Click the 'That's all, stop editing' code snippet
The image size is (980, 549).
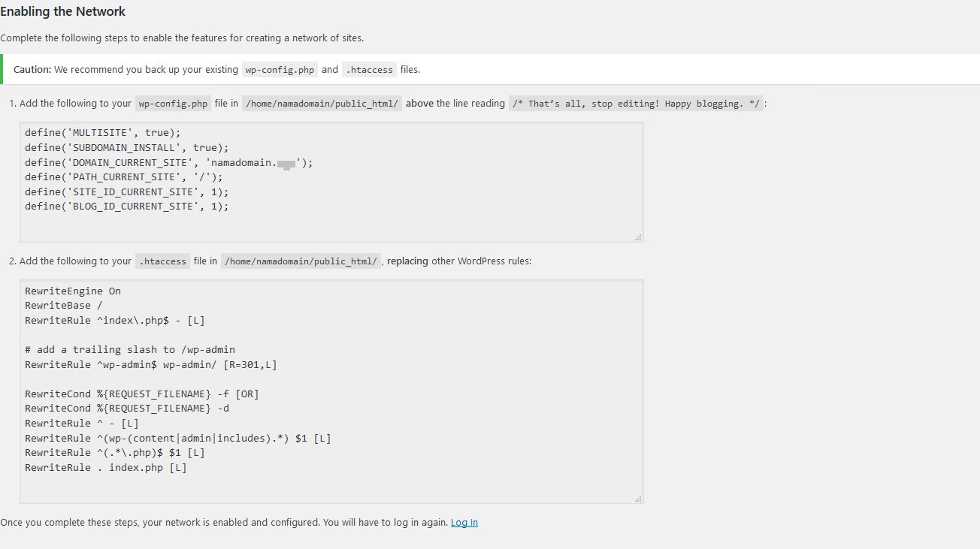[x=636, y=104]
